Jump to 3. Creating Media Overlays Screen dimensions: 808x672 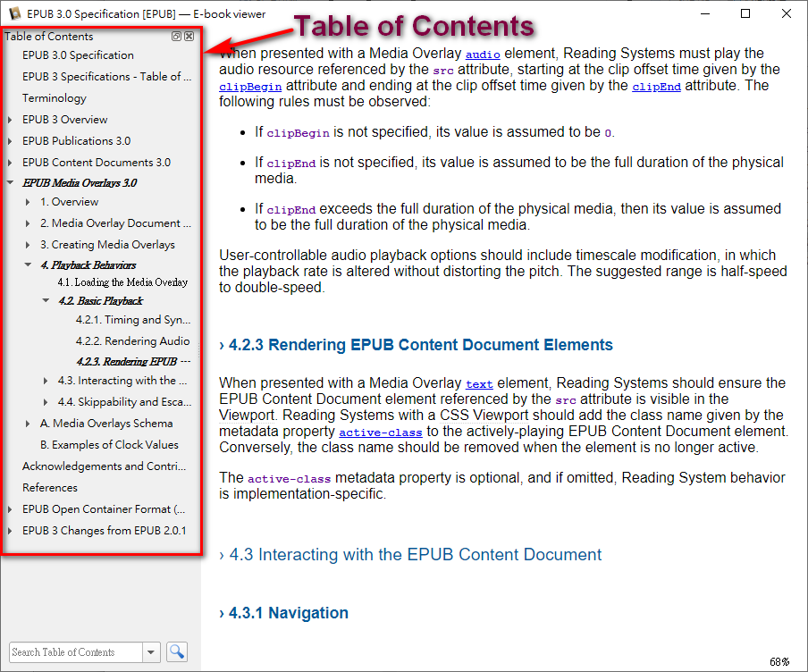107,245
